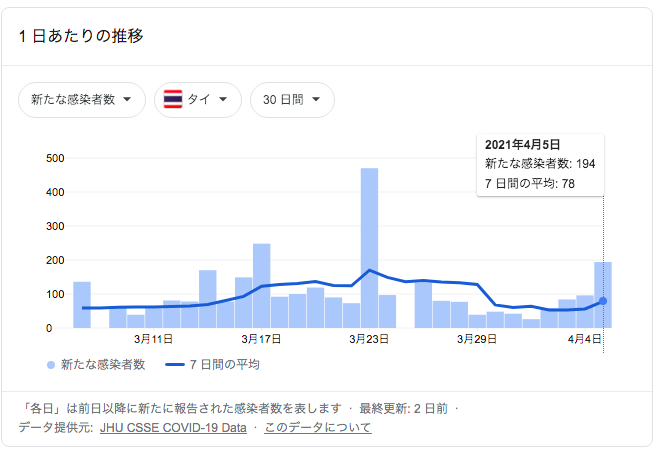This screenshot has width=657, height=454.
Task: Click the このデータについて link
Action: pyautogui.click(x=317, y=427)
